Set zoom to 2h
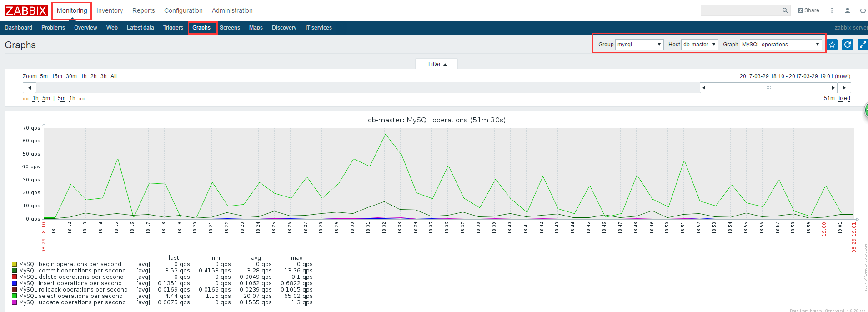868x312 pixels. (94, 76)
